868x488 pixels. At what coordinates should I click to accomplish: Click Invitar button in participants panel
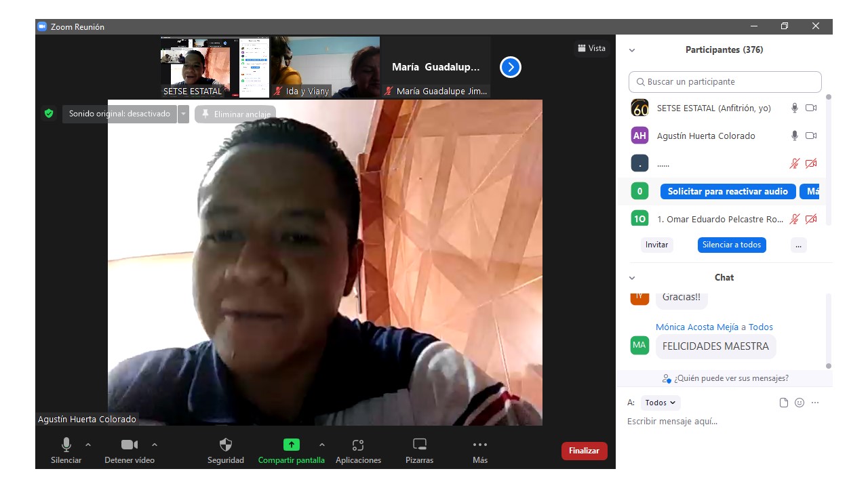coord(656,245)
